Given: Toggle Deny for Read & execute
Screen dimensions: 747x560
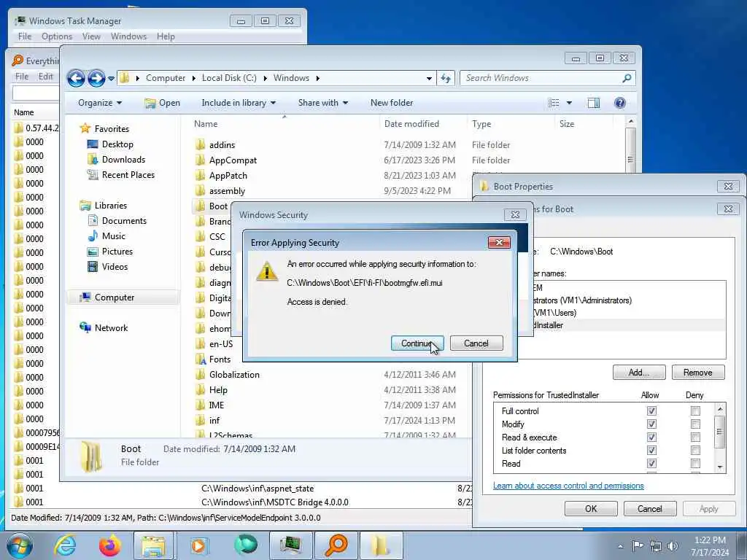Looking at the screenshot, I should [695, 437].
